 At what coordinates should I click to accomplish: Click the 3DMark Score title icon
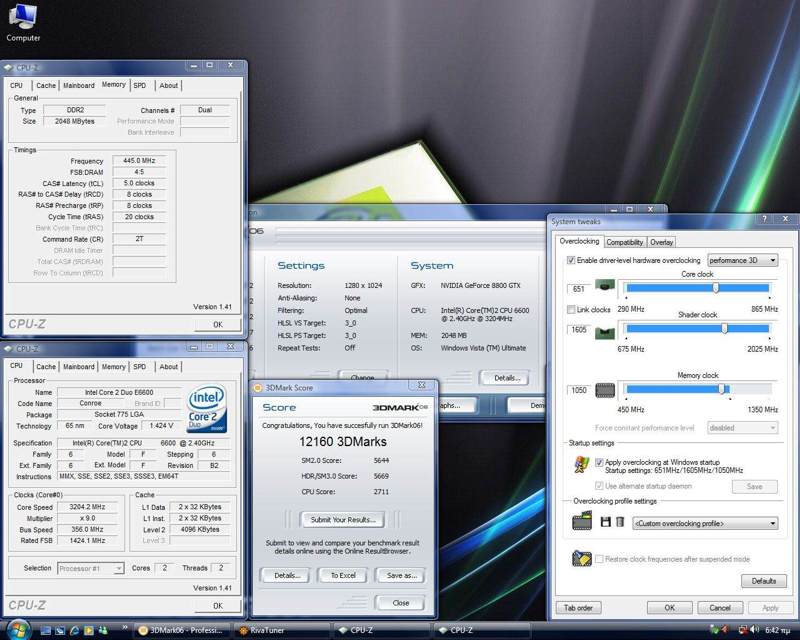(x=258, y=388)
